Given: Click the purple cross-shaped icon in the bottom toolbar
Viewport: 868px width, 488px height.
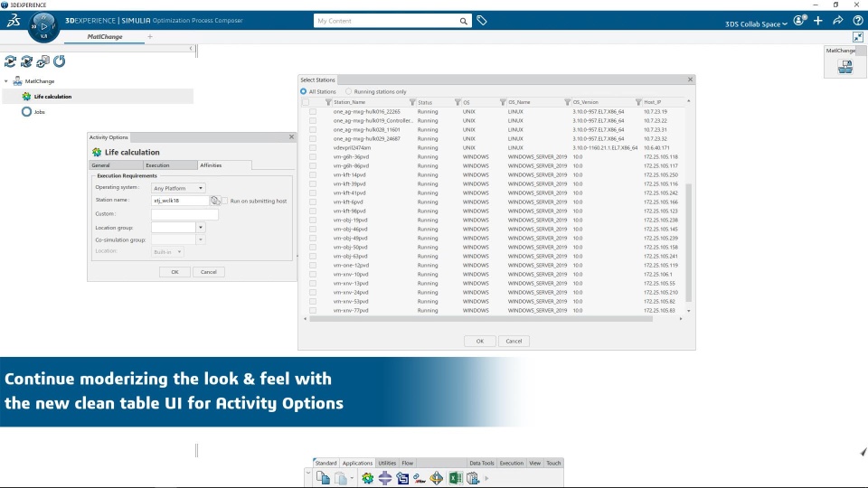Looking at the screenshot, I should 385,478.
